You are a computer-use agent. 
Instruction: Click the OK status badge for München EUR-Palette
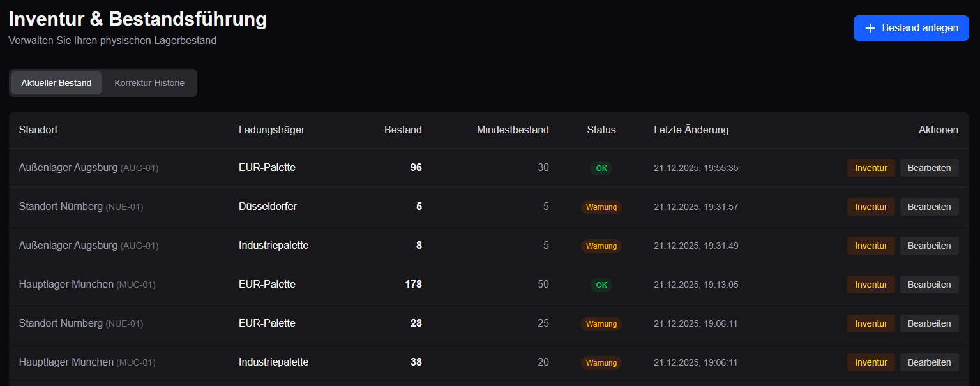point(601,285)
